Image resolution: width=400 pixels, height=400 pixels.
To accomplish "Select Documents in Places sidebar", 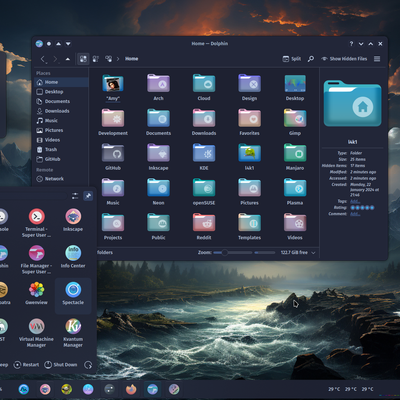I will point(61,101).
